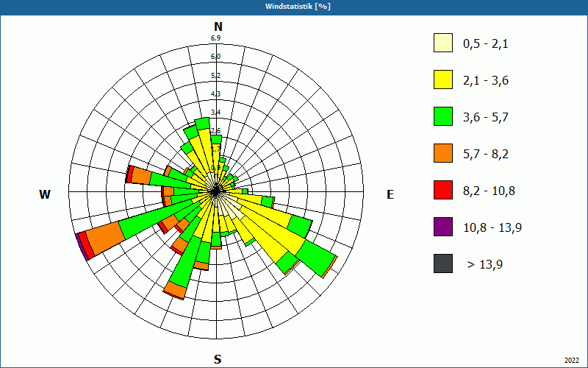Click the legend label '> 13,9'
Screen dimensions: 588x368
(x=485, y=265)
